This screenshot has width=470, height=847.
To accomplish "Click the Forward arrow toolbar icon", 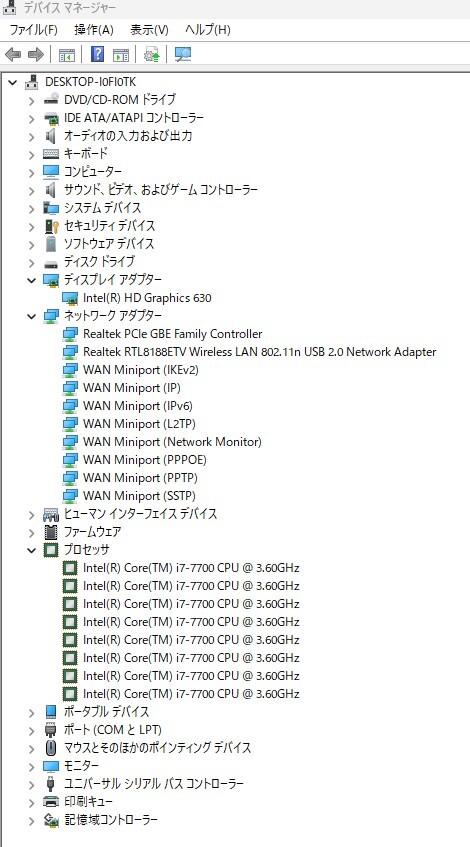I will tap(36, 55).
